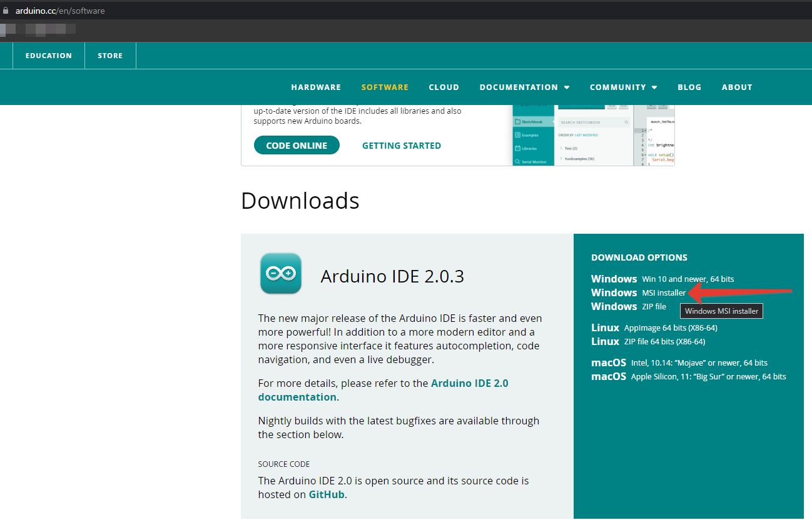Click the Search Sketchbook field in preview
This screenshot has height=530, width=812.
click(x=593, y=122)
